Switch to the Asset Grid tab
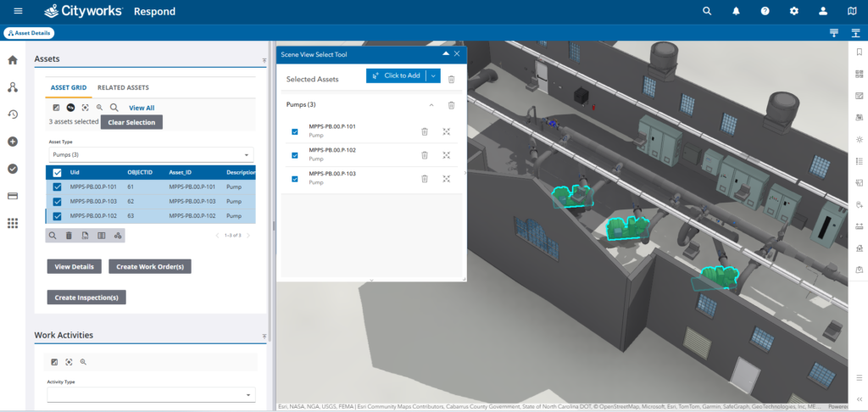Image resolution: width=868 pixels, height=412 pixels. 69,87
